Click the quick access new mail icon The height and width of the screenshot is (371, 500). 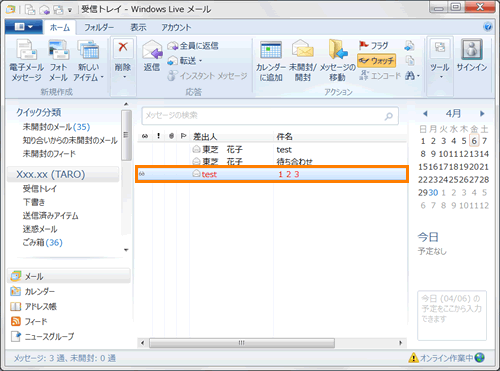tap(30, 10)
